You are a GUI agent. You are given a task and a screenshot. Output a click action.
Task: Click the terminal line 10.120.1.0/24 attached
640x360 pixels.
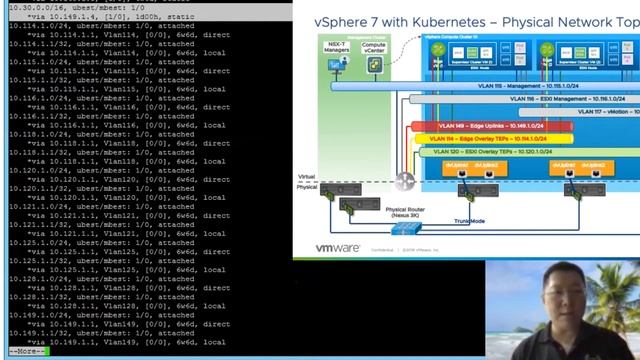102,170
